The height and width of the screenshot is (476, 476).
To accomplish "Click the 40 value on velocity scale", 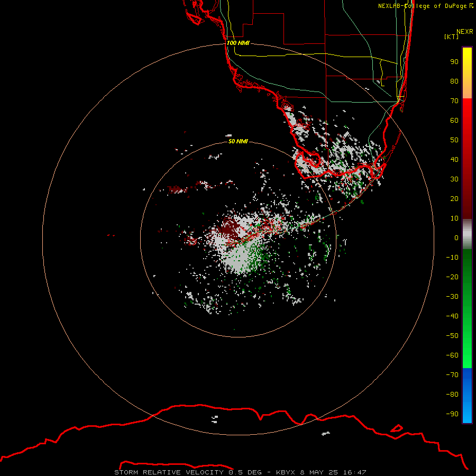I will tap(454, 159).
